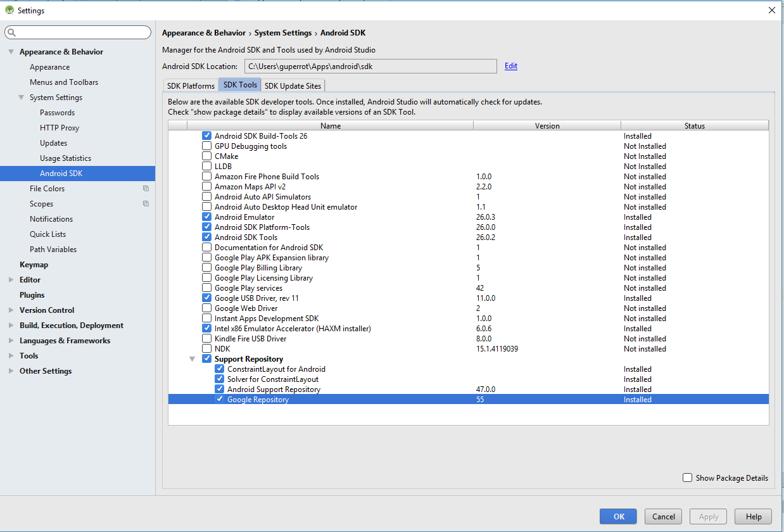
Task: Click the Android Studio icon in the title bar
Action: (9, 10)
